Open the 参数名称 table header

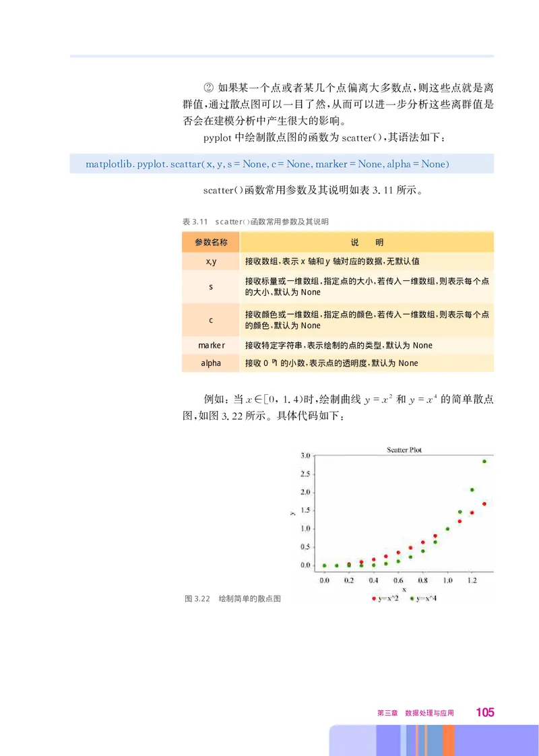pos(211,242)
